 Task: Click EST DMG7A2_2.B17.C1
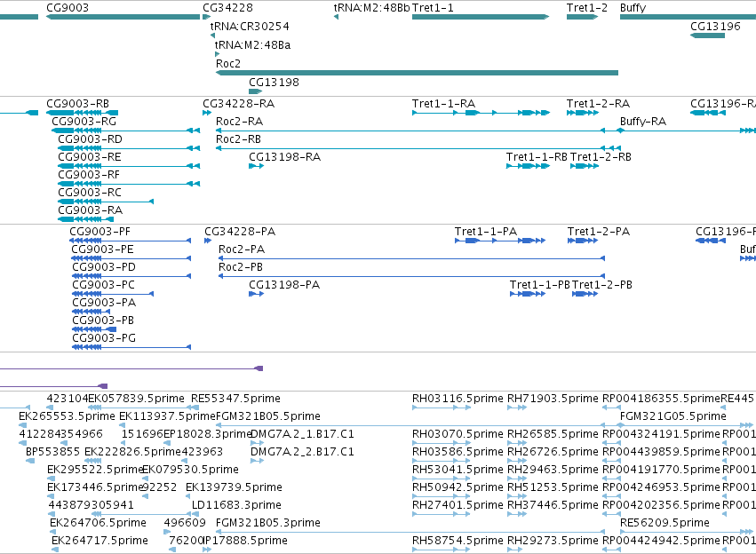tap(302, 453)
